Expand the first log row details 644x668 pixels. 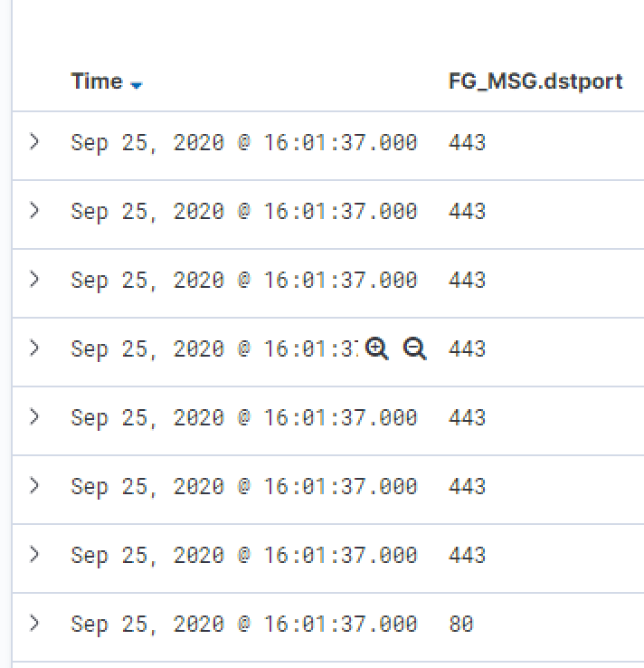click(34, 141)
